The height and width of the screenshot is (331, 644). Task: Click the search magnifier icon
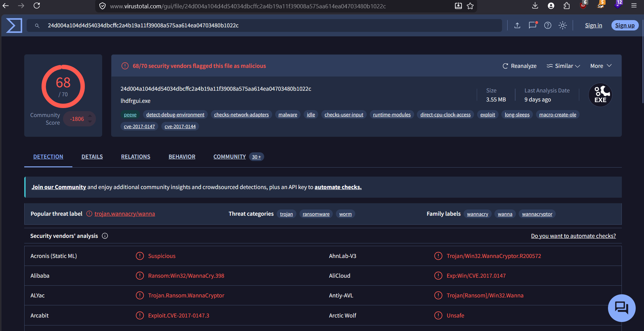point(37,26)
